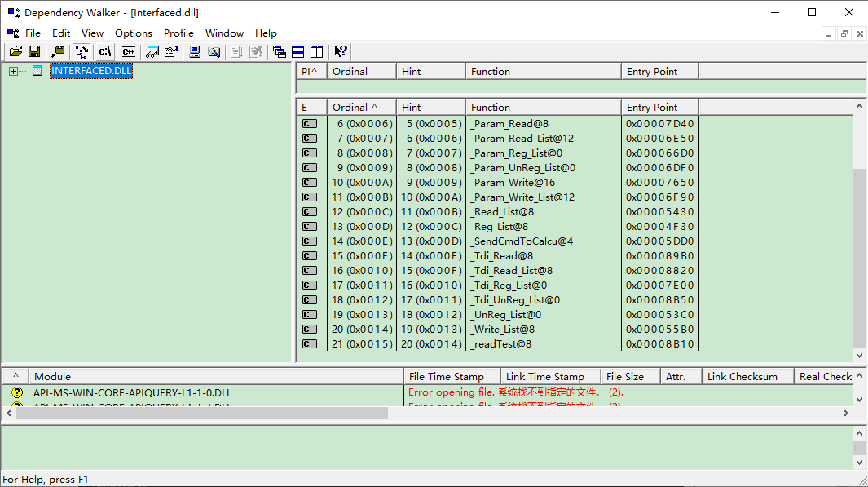
Task: Open the Window menu
Action: click(x=224, y=33)
